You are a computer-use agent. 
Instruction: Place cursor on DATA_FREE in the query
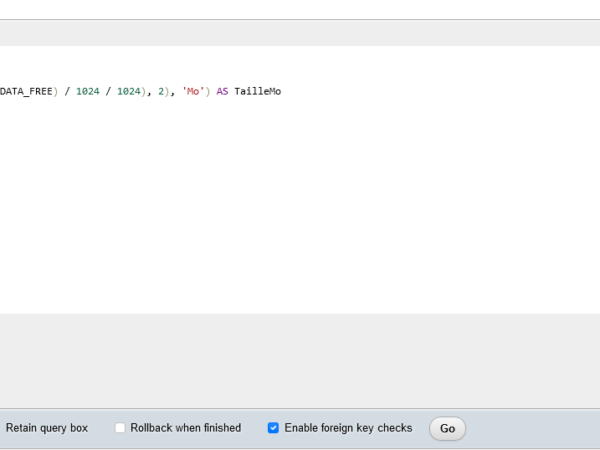click(x=25, y=92)
